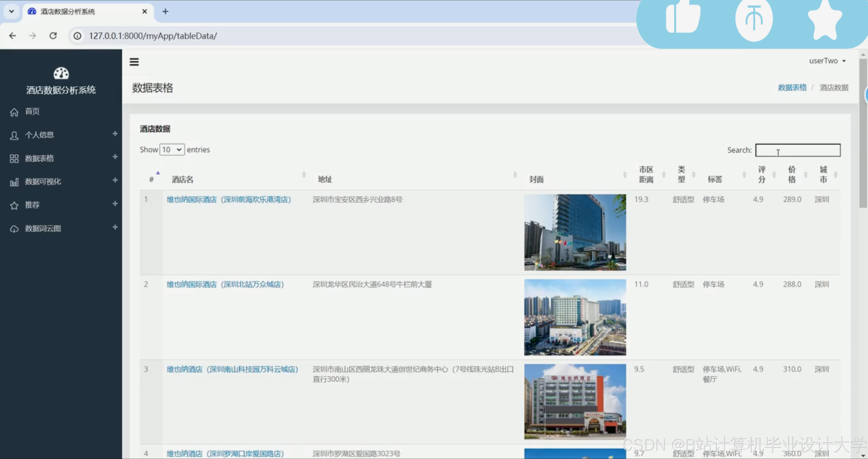Select 个人信息 in the sidebar menu
Image resolution: width=868 pixels, height=459 pixels.
(39, 135)
